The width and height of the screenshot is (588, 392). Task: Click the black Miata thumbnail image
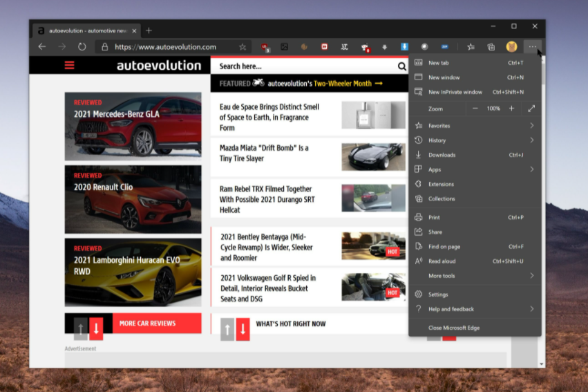[374, 157]
